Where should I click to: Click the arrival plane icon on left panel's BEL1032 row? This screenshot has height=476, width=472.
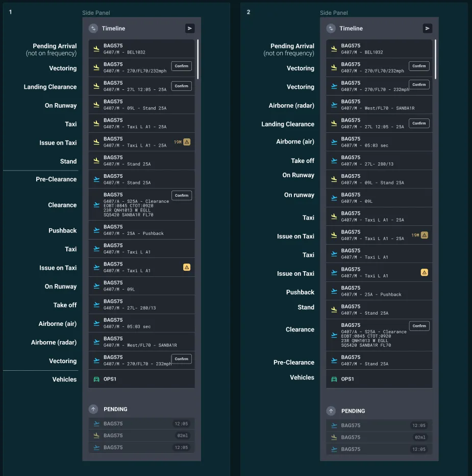96,49
